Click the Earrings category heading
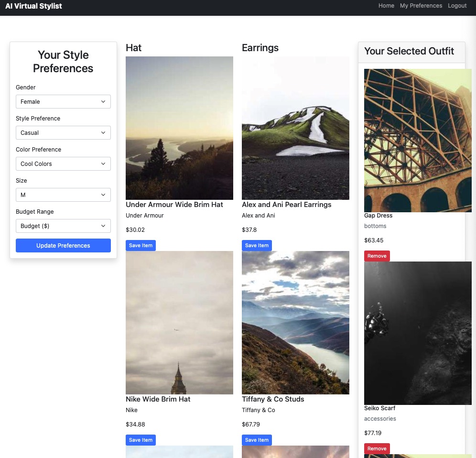The image size is (476, 458). click(x=260, y=48)
